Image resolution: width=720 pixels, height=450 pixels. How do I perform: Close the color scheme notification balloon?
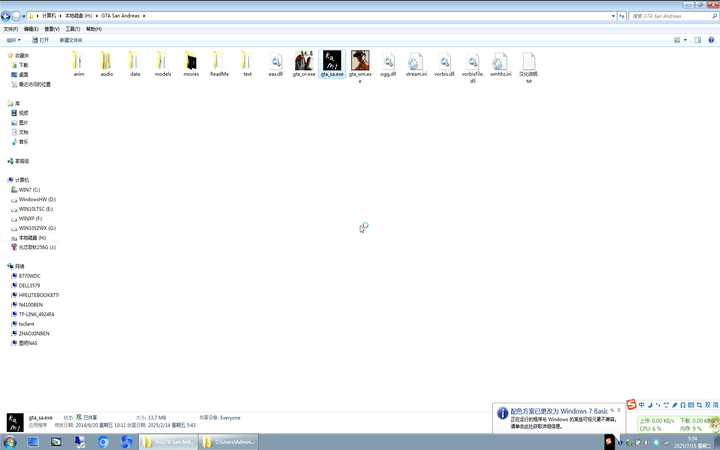pyautogui.click(x=619, y=410)
